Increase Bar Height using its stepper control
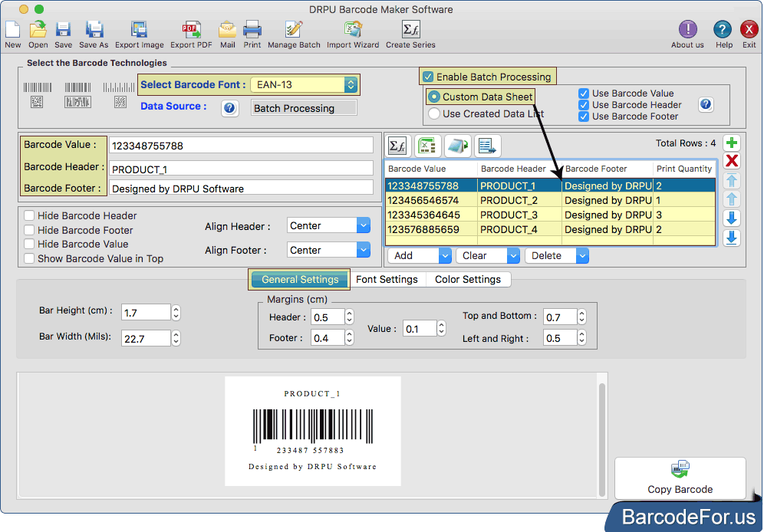The width and height of the screenshot is (764, 532). [176, 308]
